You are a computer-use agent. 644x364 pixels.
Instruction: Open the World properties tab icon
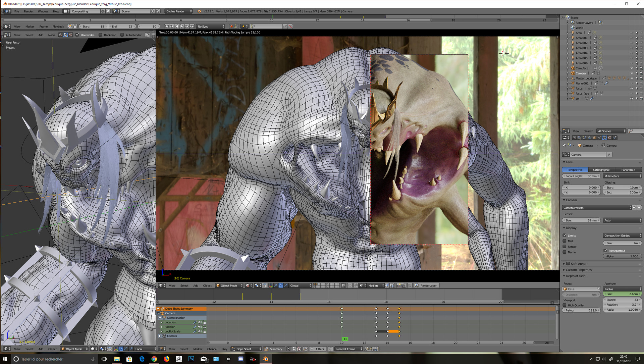pos(589,138)
